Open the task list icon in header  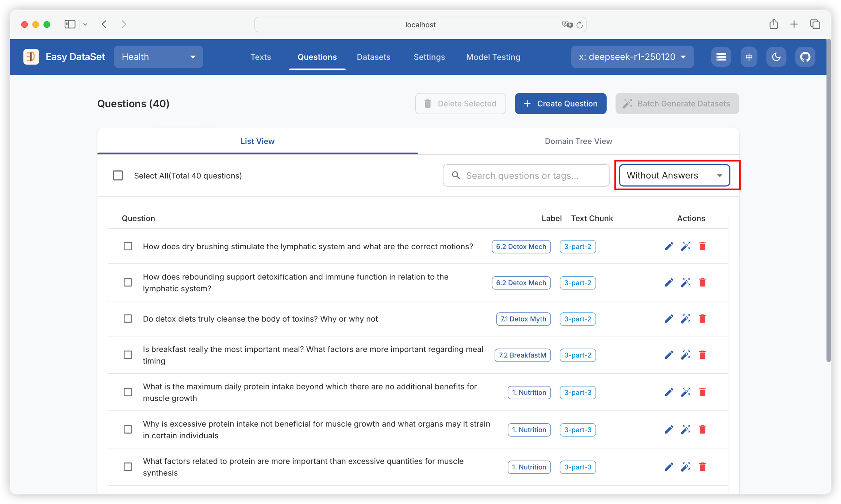(x=721, y=57)
